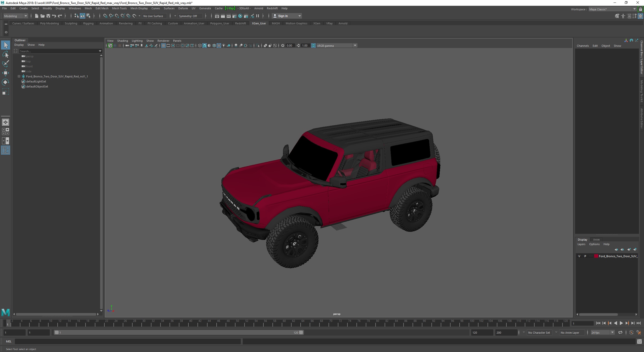Open the No Anim Layer dropdown
Viewport: 644px width, 352px height.
573,333
